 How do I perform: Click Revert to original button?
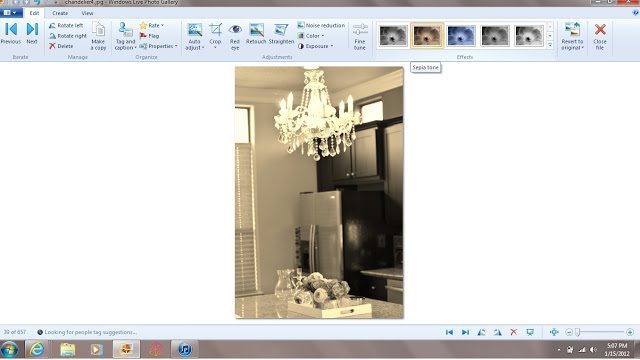click(x=572, y=36)
